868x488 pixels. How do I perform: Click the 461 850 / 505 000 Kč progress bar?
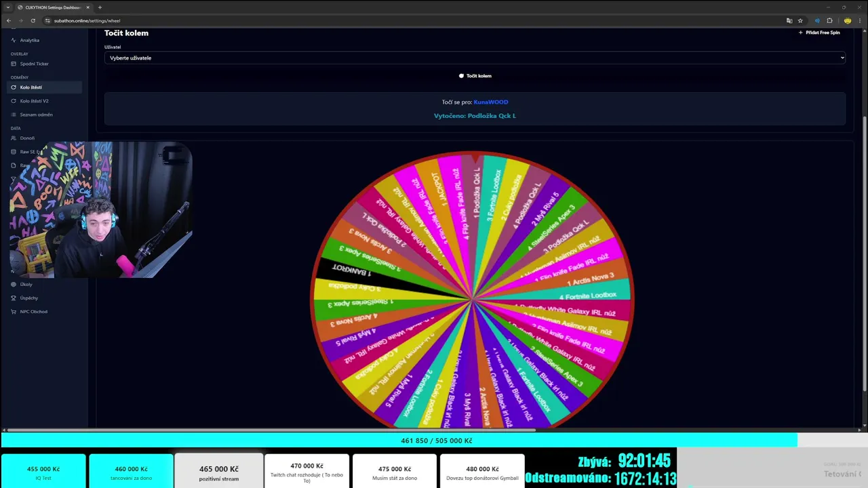[434, 441]
